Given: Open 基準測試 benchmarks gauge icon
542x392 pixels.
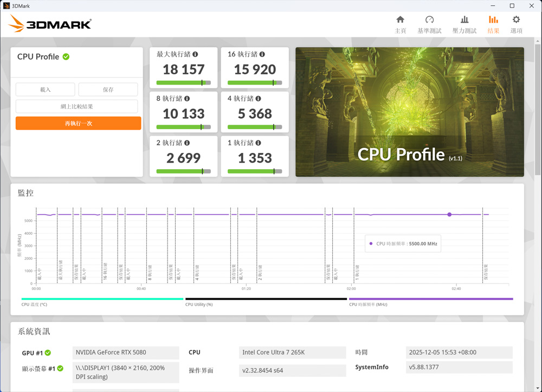Looking at the screenshot, I should pyautogui.click(x=429, y=20).
